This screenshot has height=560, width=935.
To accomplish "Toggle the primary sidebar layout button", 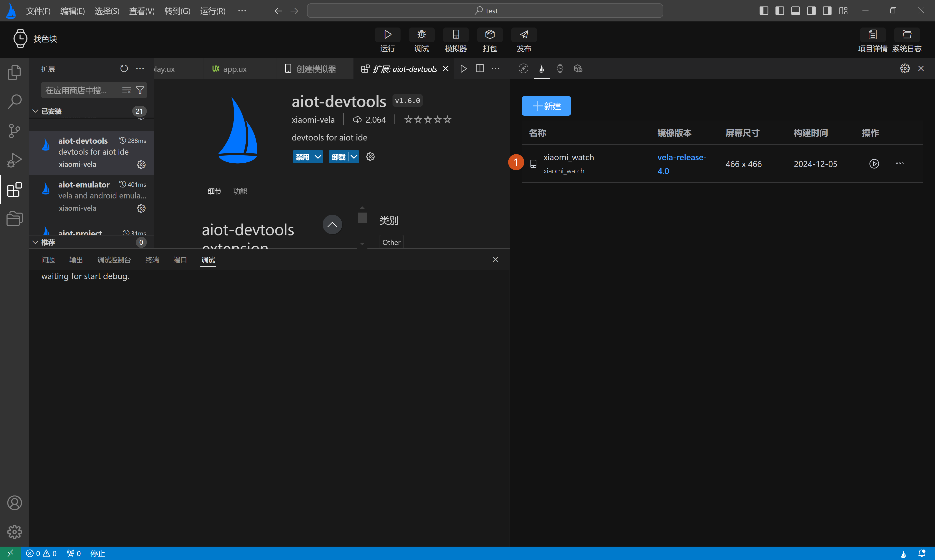I will 763,10.
